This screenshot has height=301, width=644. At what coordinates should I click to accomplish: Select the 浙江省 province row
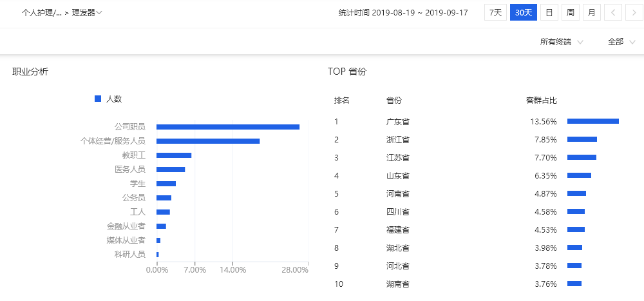398,139
